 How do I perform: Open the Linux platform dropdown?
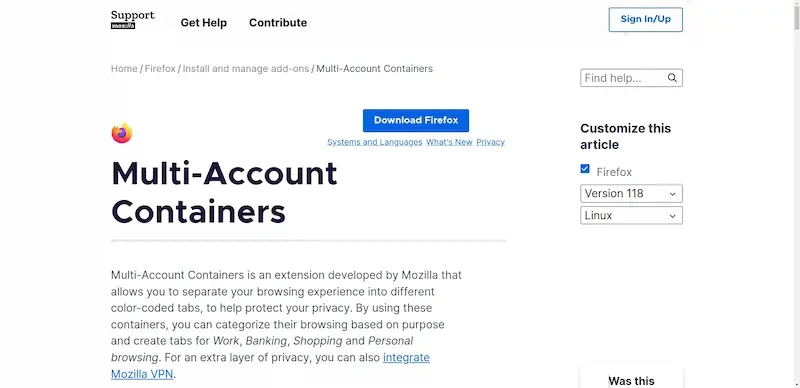click(x=631, y=215)
